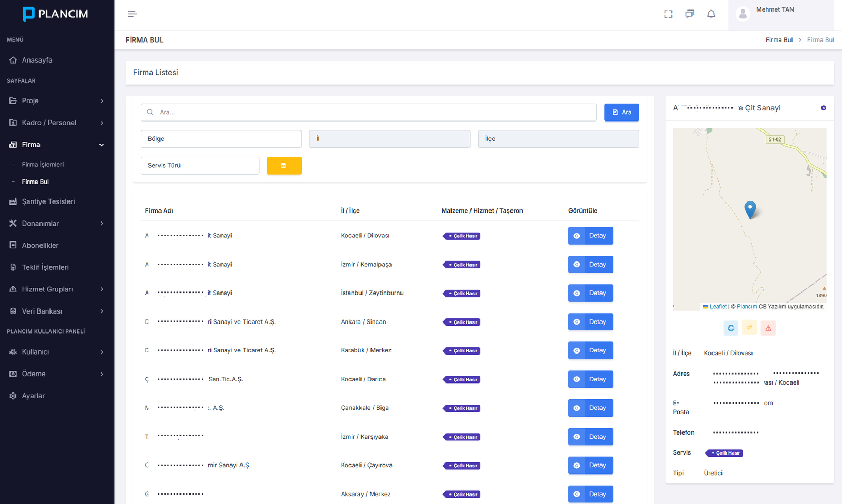Click the yellow swap arrows icon
The height and width of the screenshot is (504, 842).
pyautogui.click(x=749, y=328)
